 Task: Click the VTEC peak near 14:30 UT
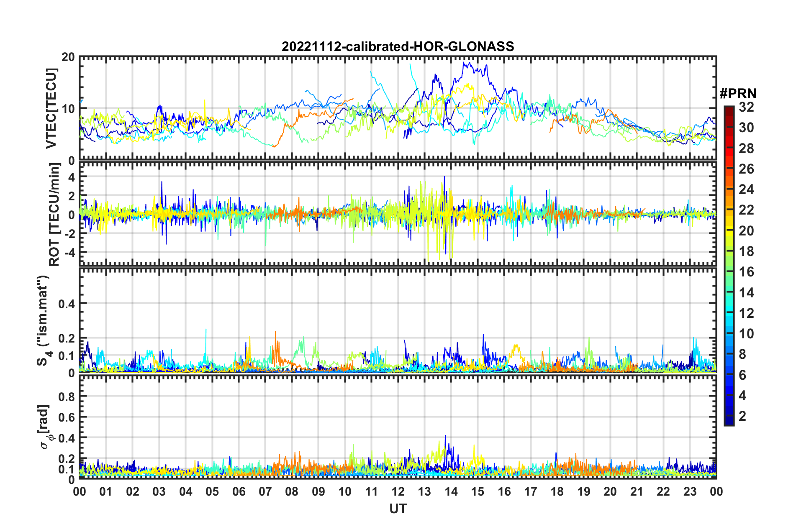(464, 63)
